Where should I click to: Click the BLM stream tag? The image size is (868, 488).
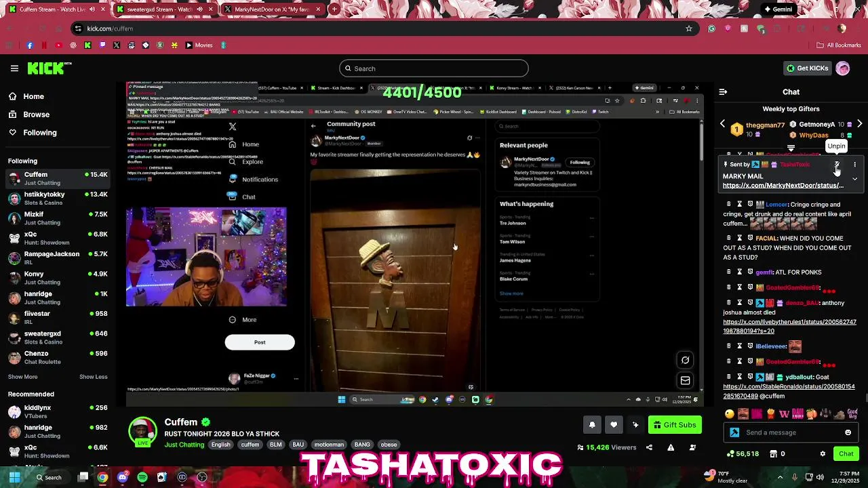[275, 445]
